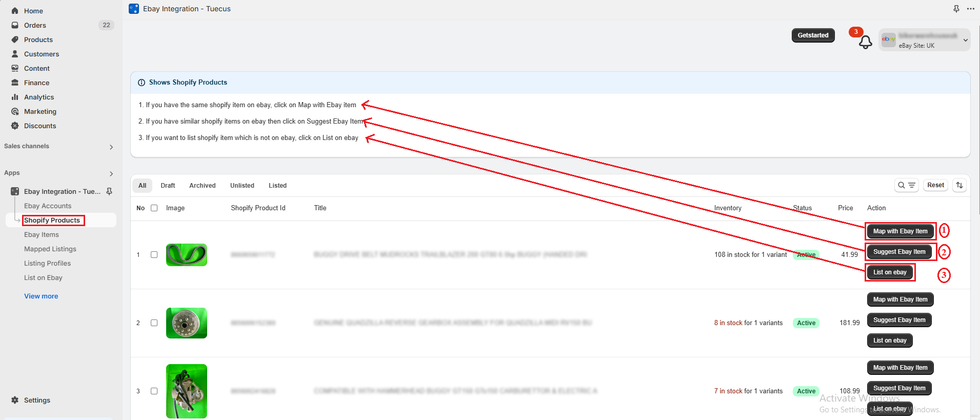Click Suggest Ebay Item for row 1
980x420 pixels.
899,252
